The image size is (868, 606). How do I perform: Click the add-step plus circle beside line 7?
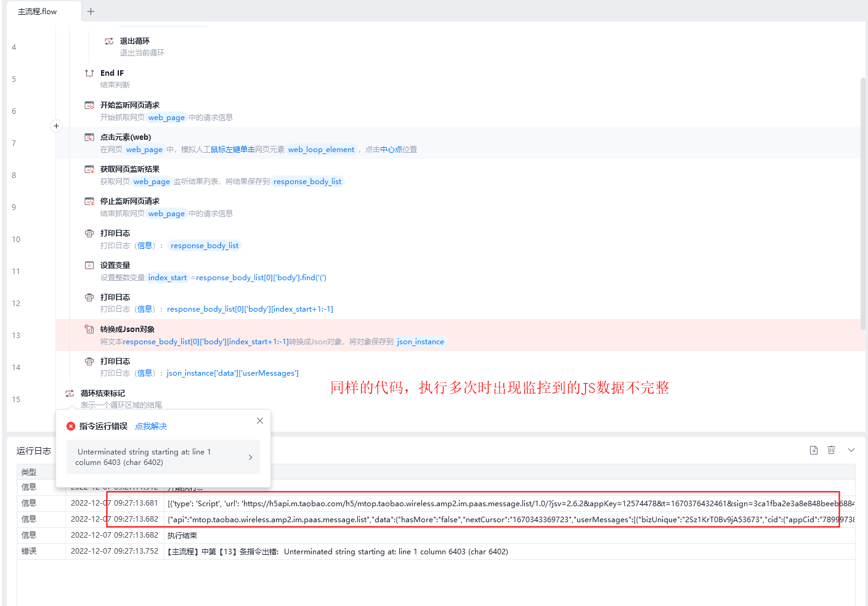pos(56,126)
